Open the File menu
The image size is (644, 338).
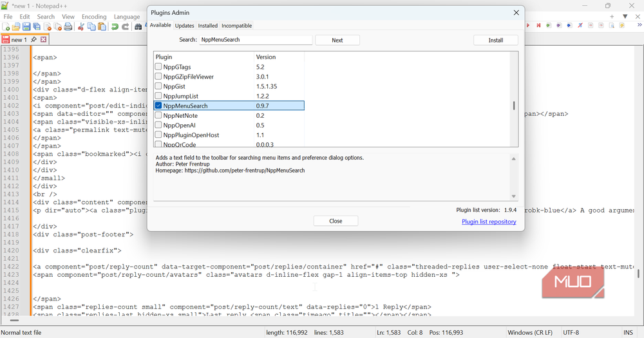click(x=8, y=17)
